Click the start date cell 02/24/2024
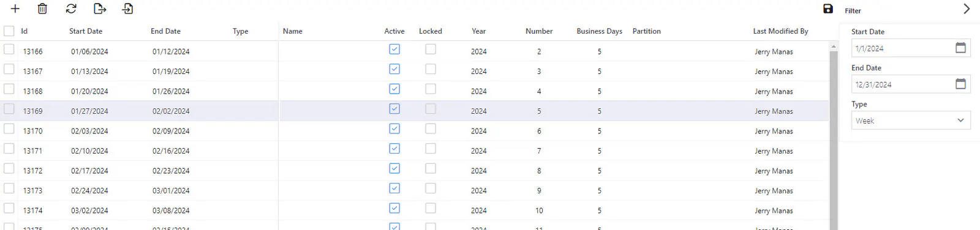This screenshot has width=980, height=230. coord(89,191)
